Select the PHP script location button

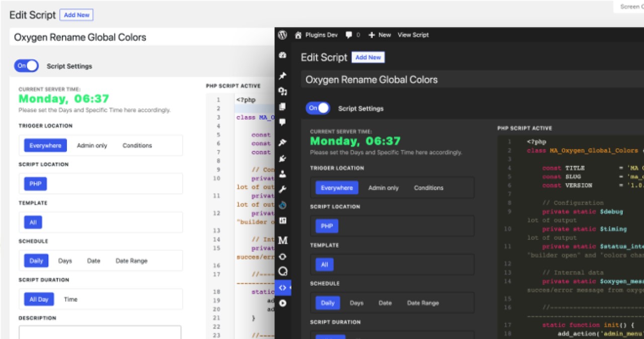pos(327,226)
